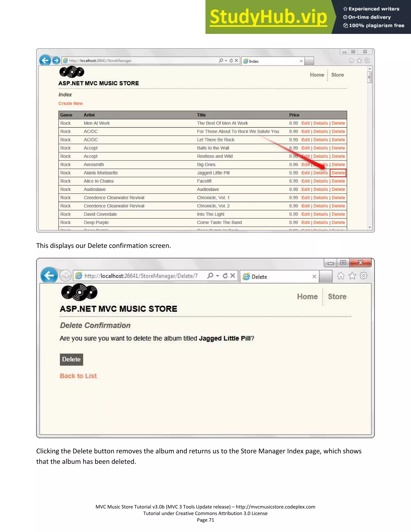Screen dimensions: 411x532
Task: Go to Store menu in Index window
Action: point(338,75)
